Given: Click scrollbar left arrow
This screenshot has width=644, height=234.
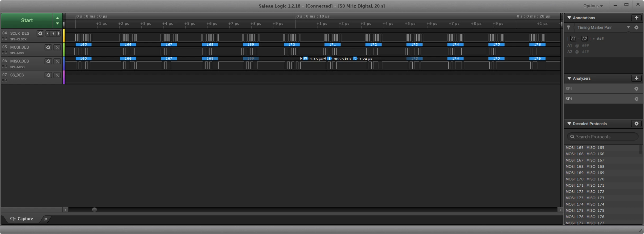Looking at the screenshot, I should coord(66,210).
